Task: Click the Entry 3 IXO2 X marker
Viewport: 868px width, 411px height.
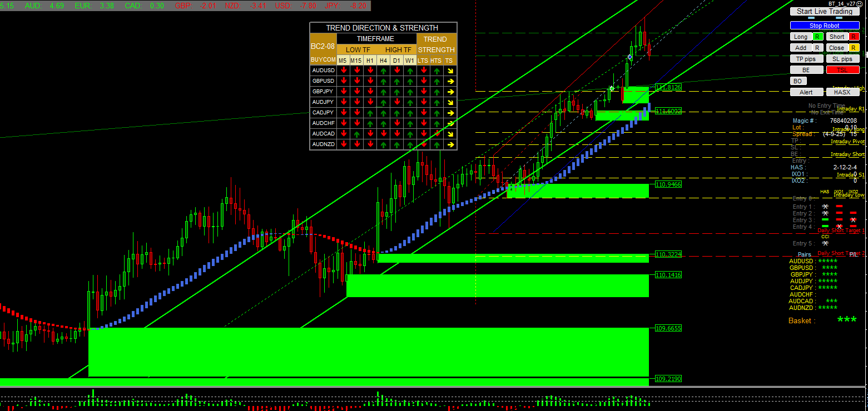Action: (853, 220)
